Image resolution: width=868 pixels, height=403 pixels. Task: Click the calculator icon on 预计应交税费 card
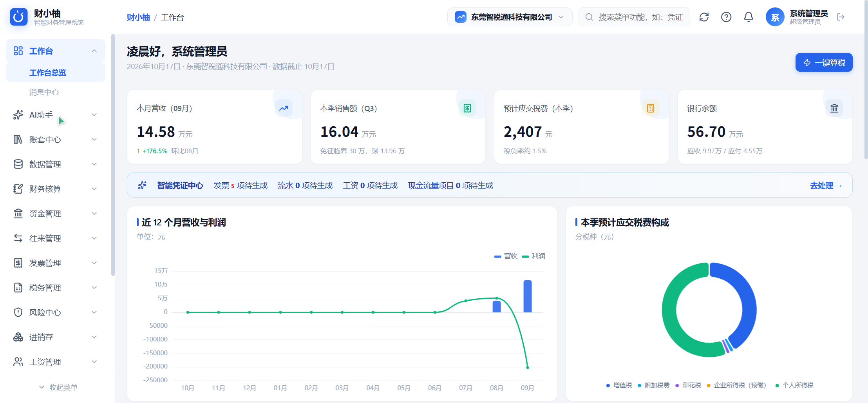pos(651,108)
